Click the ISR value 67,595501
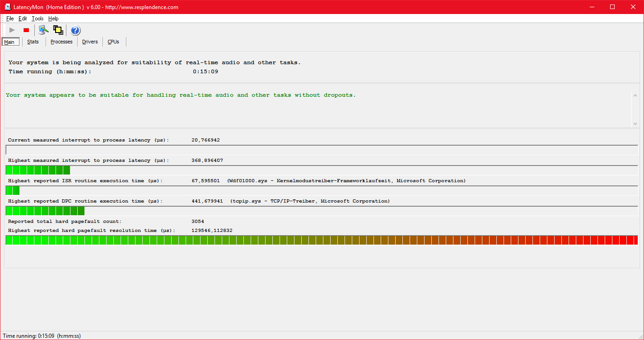The height and width of the screenshot is (340, 644). [x=205, y=181]
